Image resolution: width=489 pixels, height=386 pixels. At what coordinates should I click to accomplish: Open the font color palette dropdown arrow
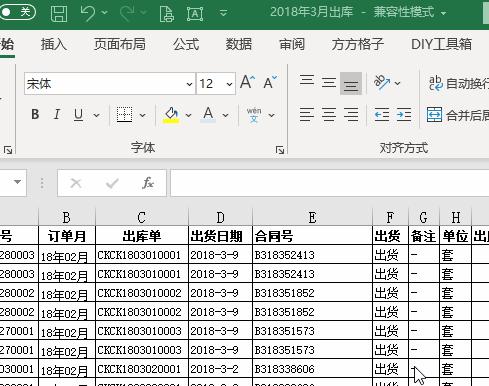[x=225, y=115]
